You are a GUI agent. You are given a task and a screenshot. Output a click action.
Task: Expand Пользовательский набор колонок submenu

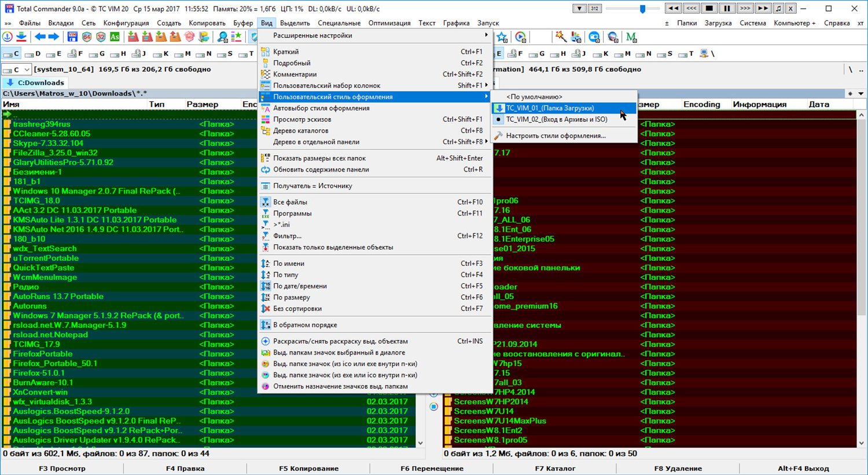374,86
